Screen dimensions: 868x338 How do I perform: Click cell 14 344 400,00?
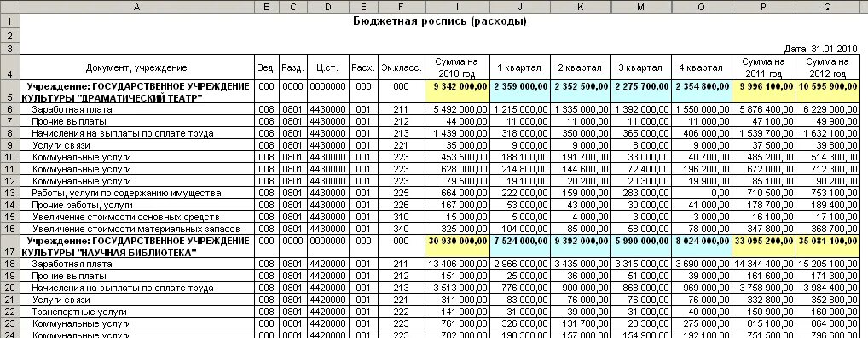[x=764, y=264]
